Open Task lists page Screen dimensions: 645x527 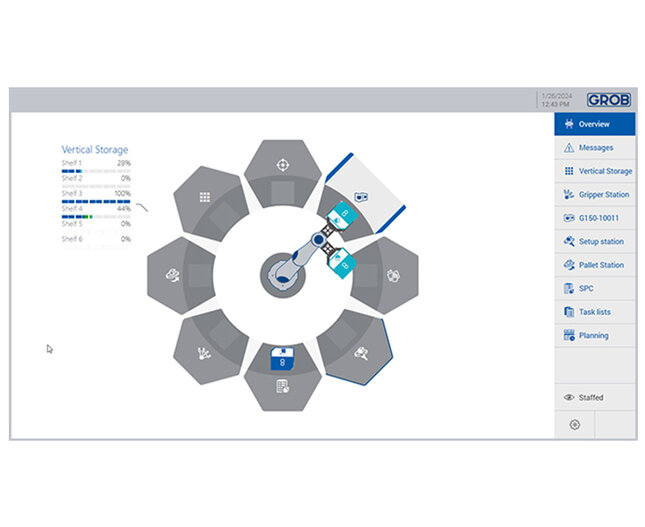594,312
